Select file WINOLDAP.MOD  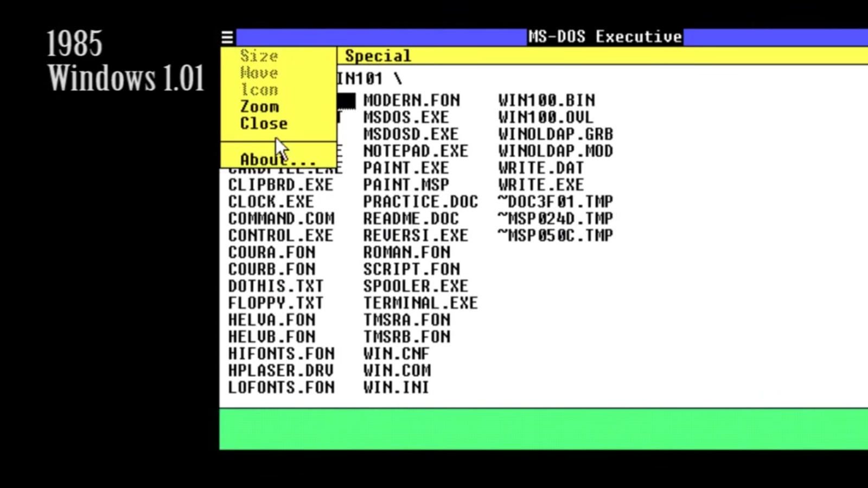(x=556, y=151)
